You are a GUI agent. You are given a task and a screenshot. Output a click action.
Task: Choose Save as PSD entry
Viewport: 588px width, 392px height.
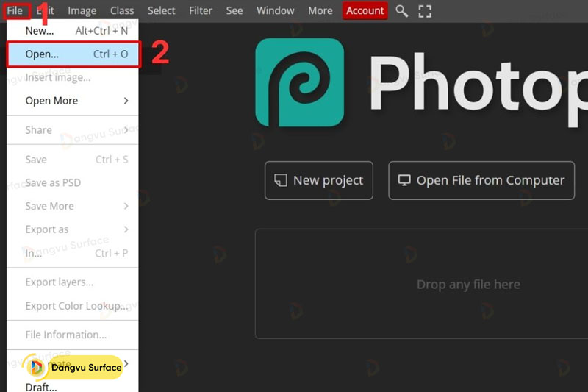pos(73,182)
